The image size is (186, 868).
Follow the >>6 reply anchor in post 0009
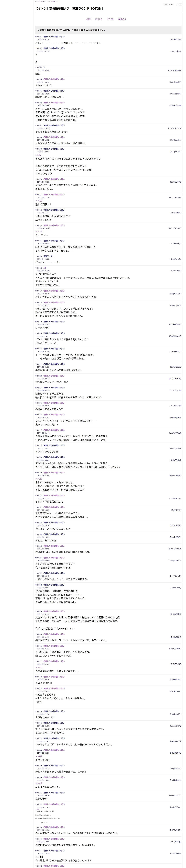38,155
